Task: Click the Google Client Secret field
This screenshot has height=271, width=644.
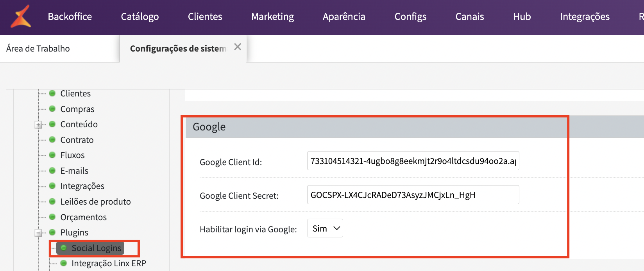Action: 413,195
